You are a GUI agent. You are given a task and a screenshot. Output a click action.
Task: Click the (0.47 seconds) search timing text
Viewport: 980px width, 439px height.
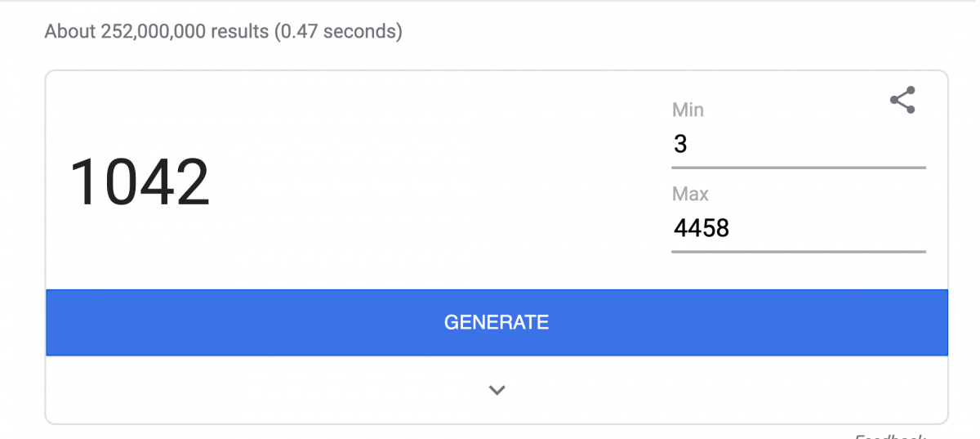(338, 32)
